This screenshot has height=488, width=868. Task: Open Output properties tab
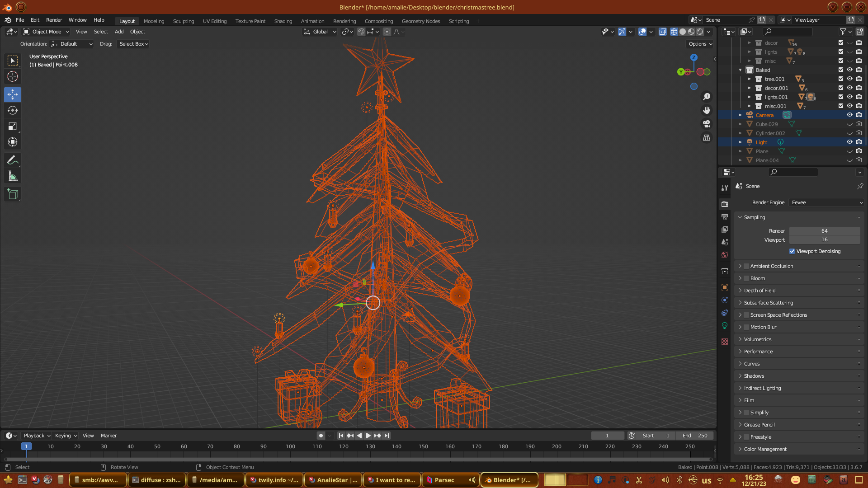[x=725, y=217]
